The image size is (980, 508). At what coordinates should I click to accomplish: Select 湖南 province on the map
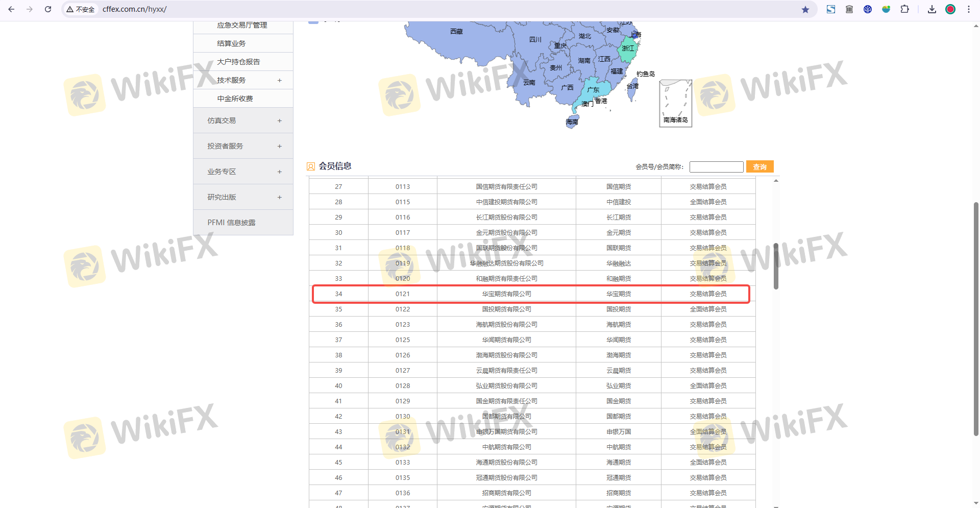pyautogui.click(x=584, y=61)
